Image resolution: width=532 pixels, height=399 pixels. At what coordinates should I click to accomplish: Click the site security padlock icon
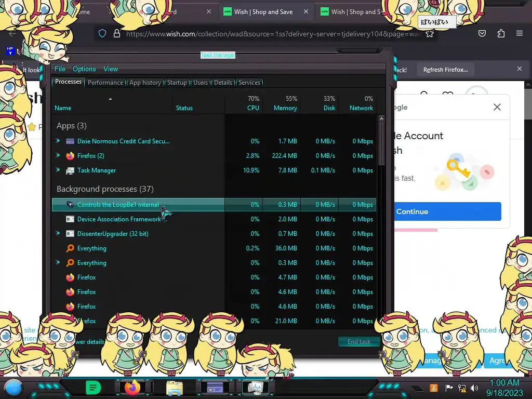coord(117,34)
